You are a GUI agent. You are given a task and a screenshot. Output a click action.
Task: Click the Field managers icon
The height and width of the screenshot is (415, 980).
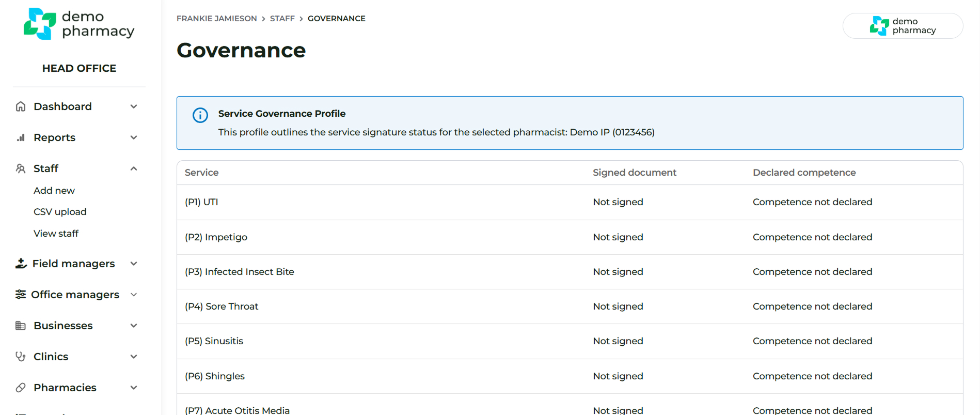(21, 264)
